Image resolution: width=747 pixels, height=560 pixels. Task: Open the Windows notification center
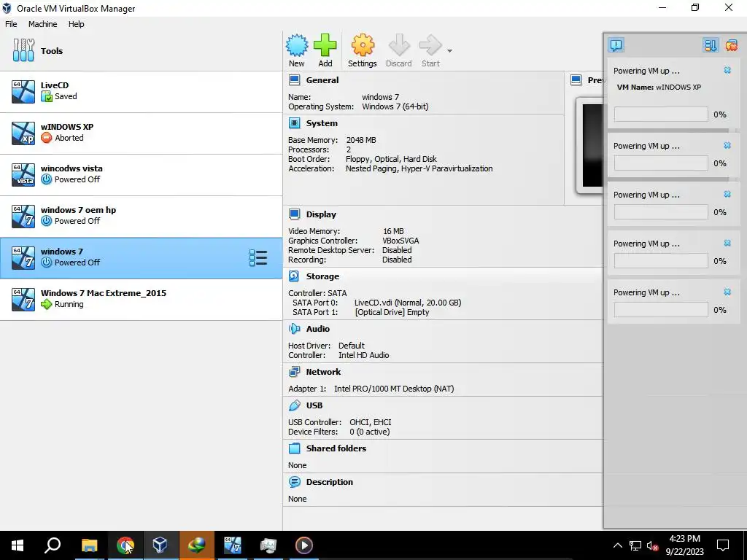click(723, 545)
